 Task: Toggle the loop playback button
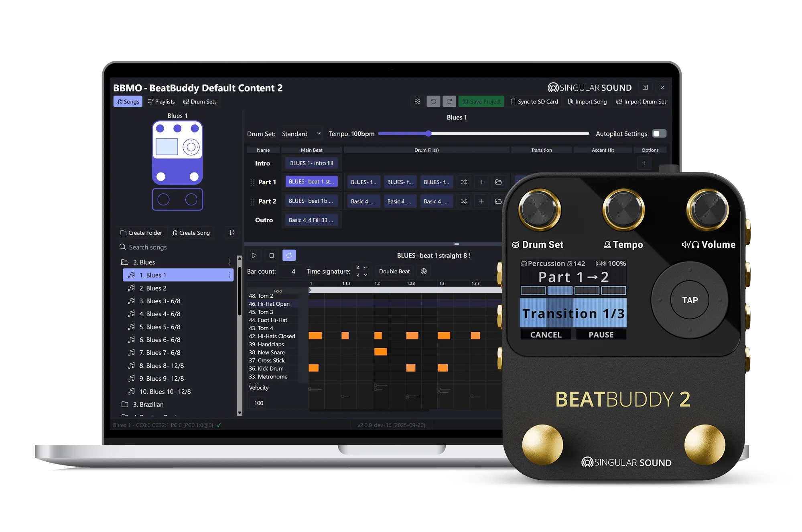point(289,255)
